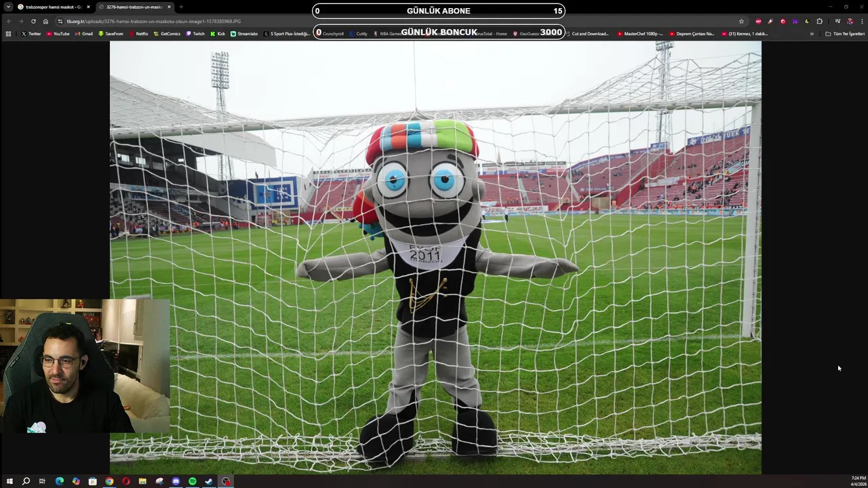Open Task View on the taskbar
868x488 pixels.
(42, 481)
